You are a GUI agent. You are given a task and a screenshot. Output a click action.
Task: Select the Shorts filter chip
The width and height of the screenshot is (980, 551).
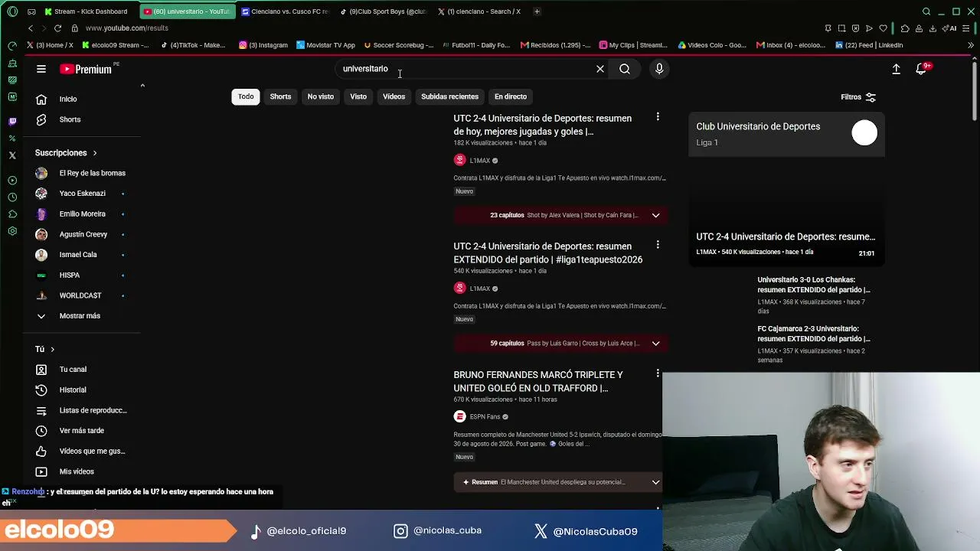point(280,96)
